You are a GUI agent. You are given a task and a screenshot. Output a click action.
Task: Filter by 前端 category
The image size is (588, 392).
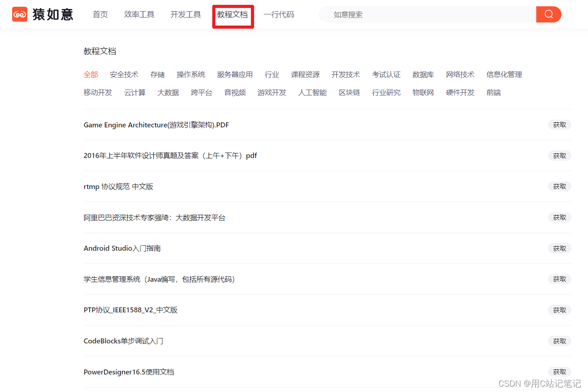(494, 93)
